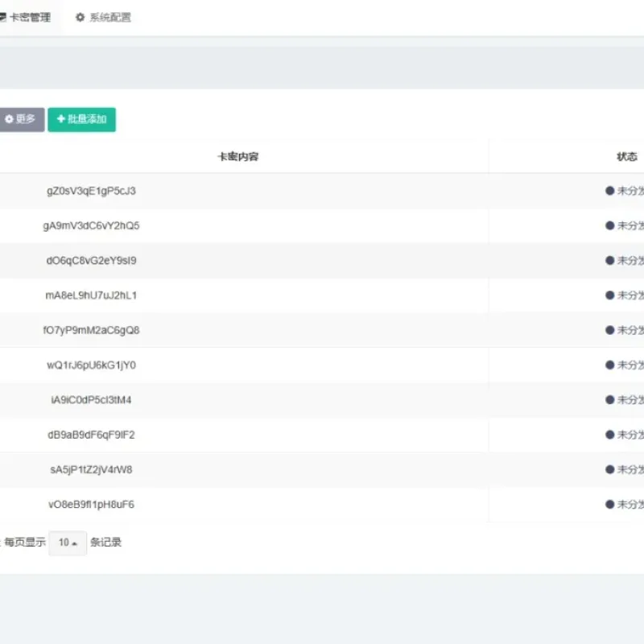Click status dot in sA5jP1tZ2jV4rW8 row
The image size is (644, 644).
click(610, 469)
